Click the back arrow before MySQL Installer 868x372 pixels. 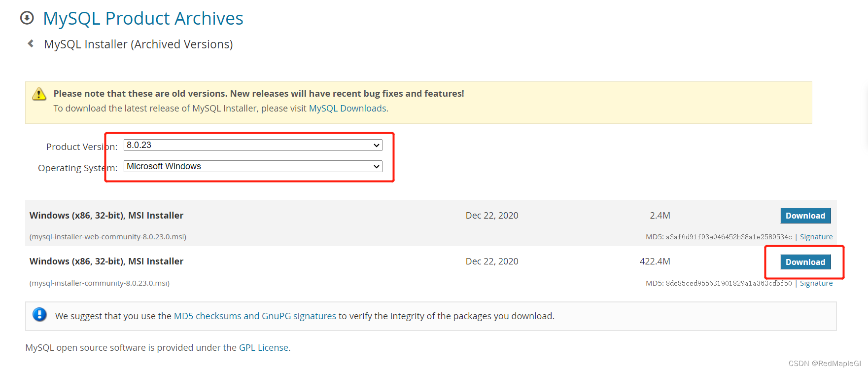pyautogui.click(x=31, y=44)
